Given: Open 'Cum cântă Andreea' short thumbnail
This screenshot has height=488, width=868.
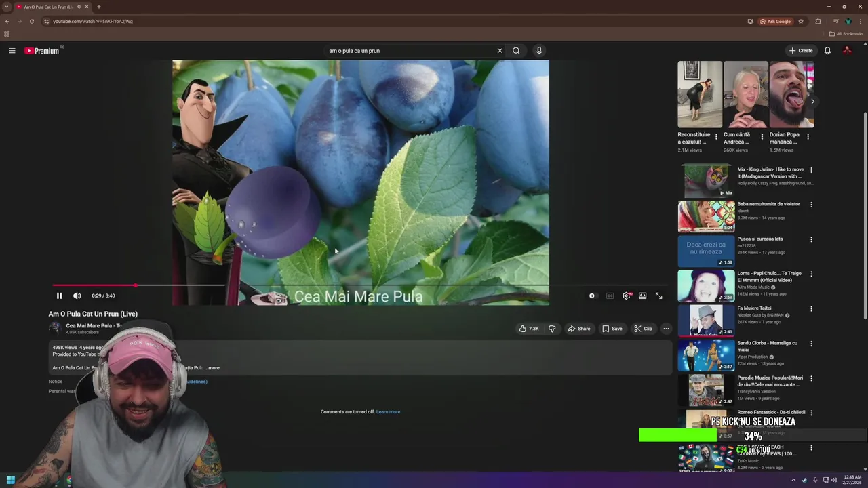Looking at the screenshot, I should 745,94.
